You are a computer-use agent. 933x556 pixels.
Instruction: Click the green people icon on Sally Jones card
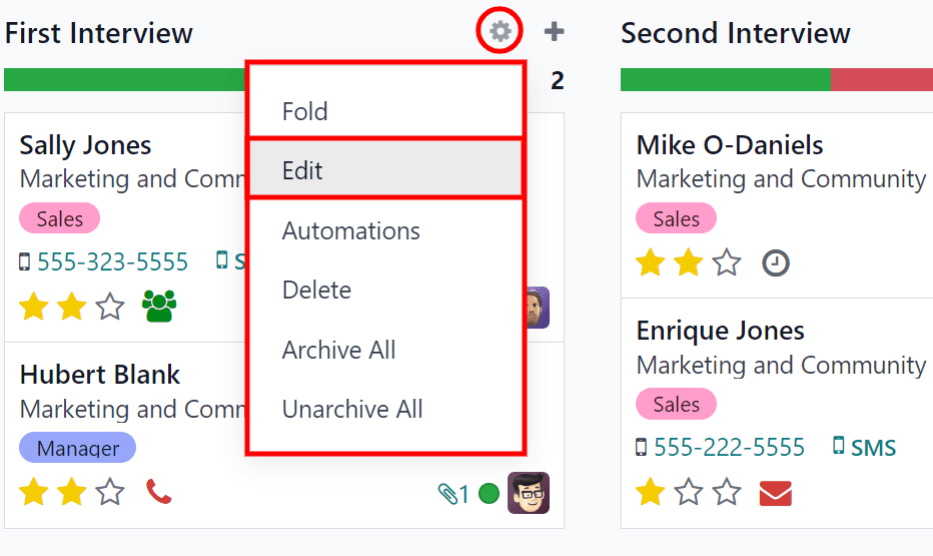[159, 306]
